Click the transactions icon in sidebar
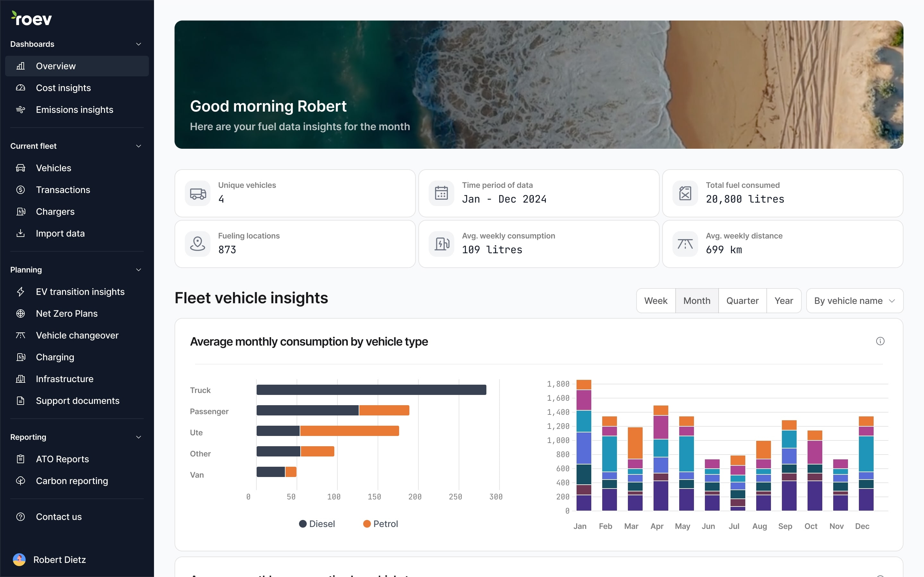The height and width of the screenshot is (577, 924). 21,189
